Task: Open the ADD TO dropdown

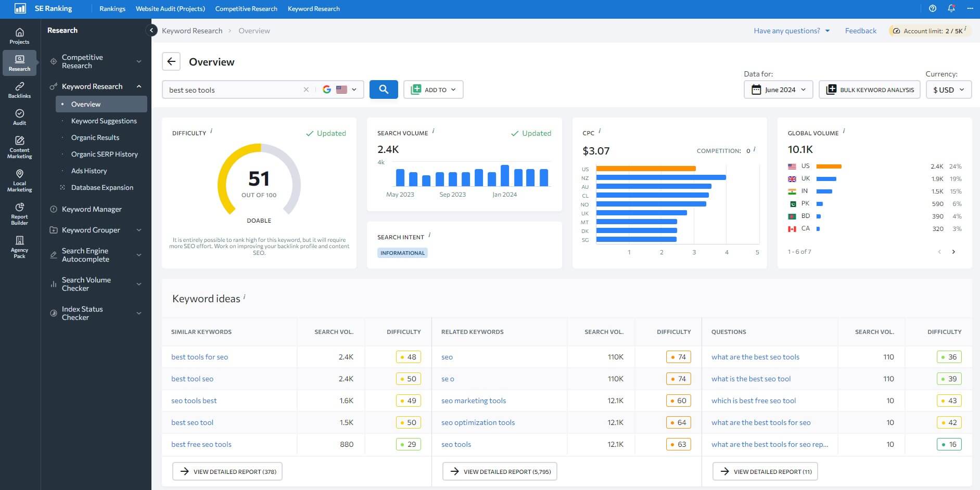Action: coord(434,89)
